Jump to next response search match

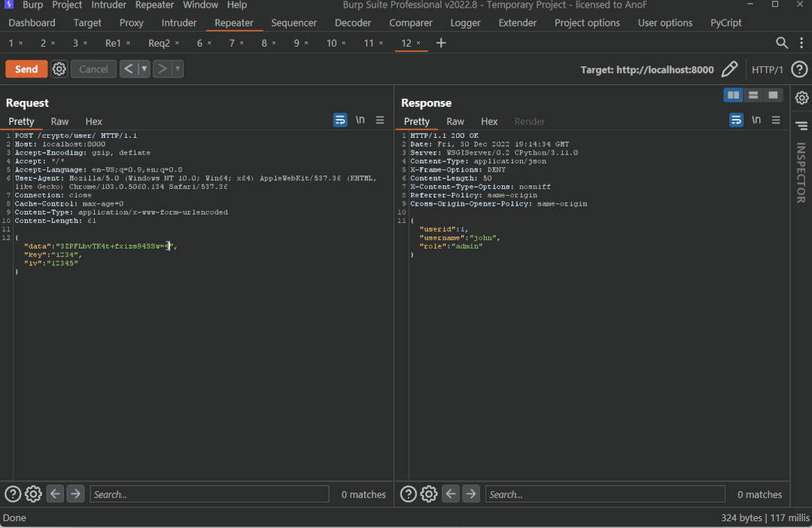[x=471, y=494]
